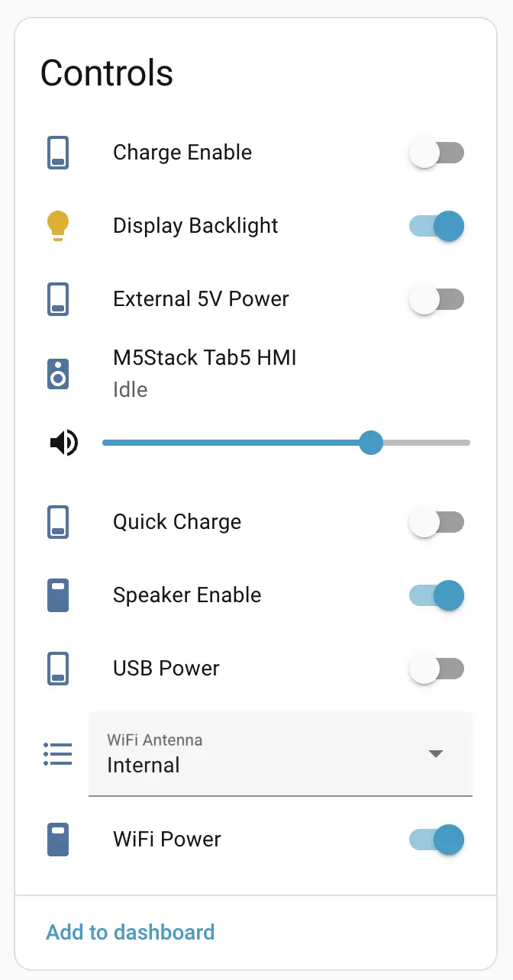Click the Quick Charge device icon
This screenshot has height=980, width=513.
[58, 522]
